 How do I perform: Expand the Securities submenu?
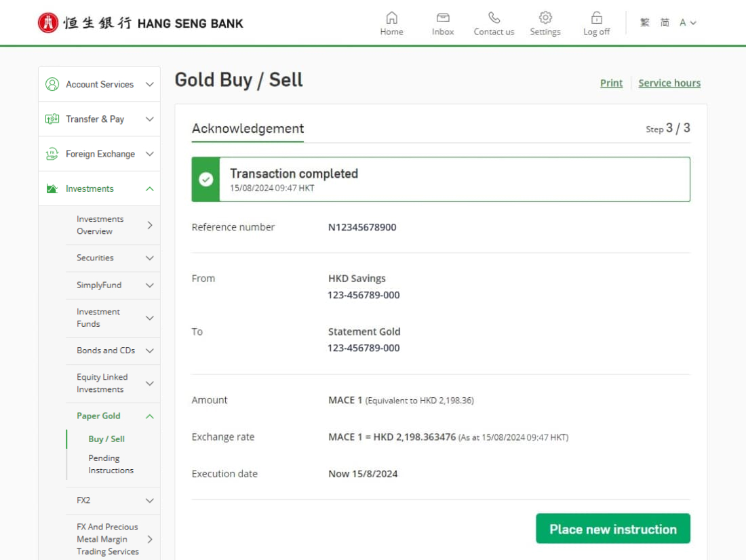click(150, 258)
